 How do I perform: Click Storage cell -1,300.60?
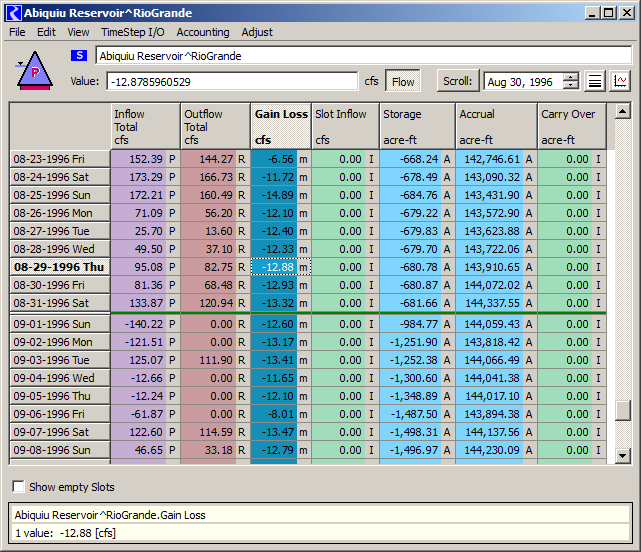pyautogui.click(x=417, y=378)
